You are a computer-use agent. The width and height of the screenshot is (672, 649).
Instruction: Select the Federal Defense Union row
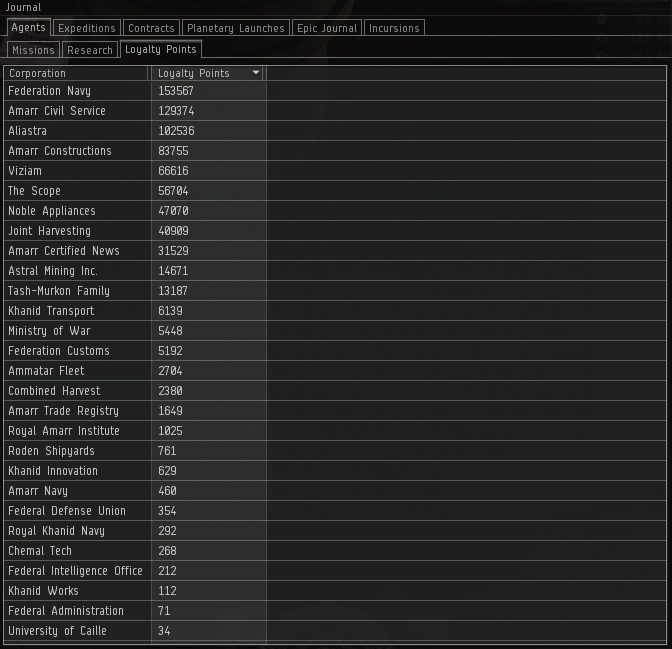335,511
